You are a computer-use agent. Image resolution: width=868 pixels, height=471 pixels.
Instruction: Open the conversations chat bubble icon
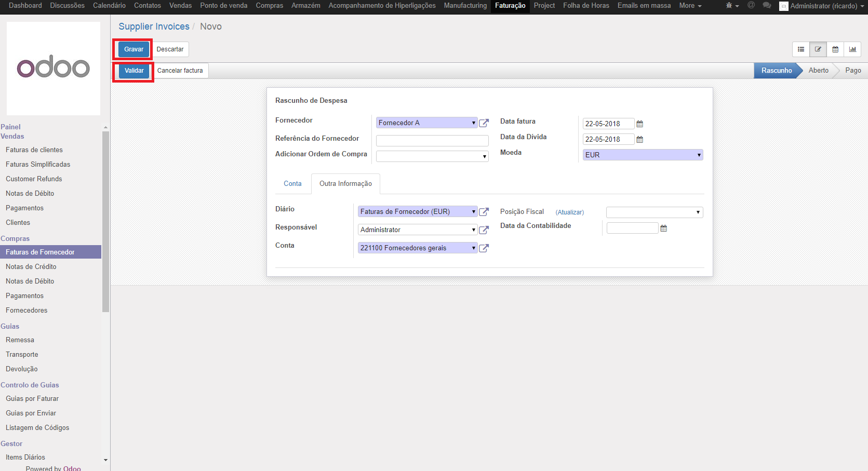(x=767, y=6)
